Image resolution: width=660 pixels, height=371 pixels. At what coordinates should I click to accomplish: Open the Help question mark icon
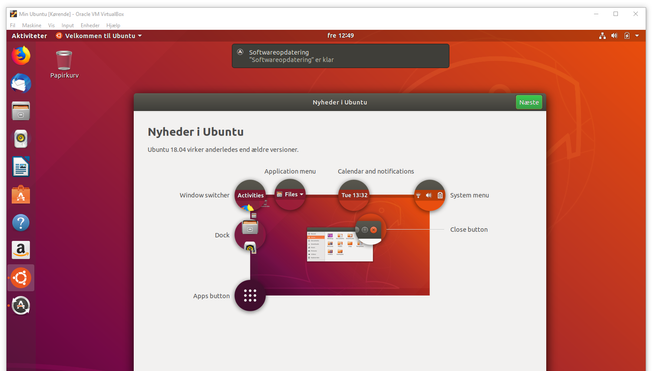pos(21,222)
